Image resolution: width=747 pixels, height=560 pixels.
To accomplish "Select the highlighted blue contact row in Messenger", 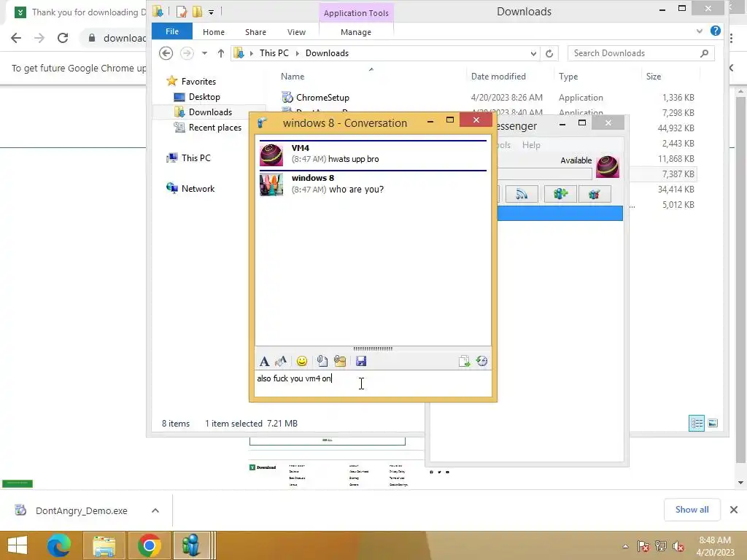I will pyautogui.click(x=560, y=214).
